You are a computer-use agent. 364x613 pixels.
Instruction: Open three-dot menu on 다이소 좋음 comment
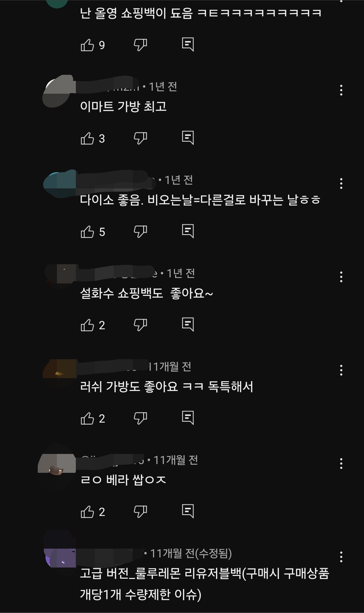[x=341, y=183]
